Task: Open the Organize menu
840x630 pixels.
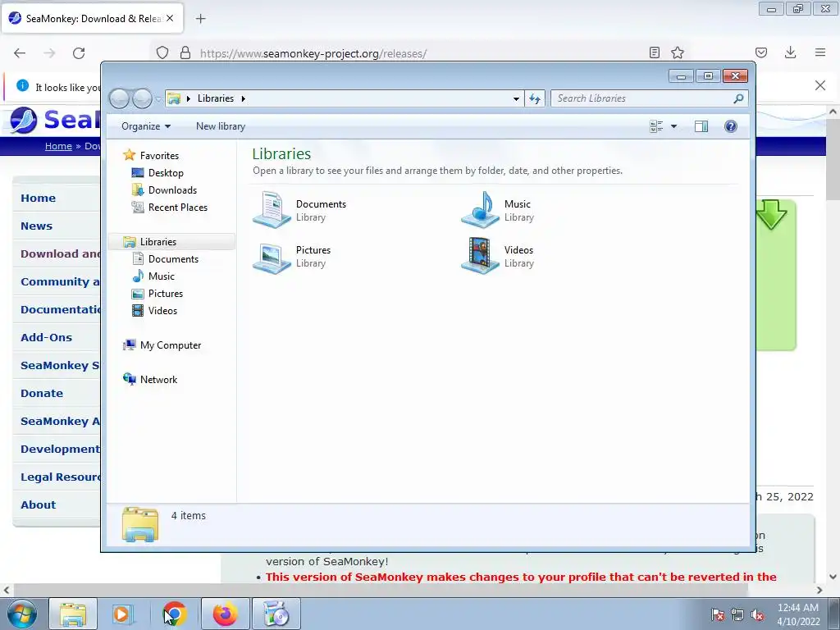Action: click(x=146, y=126)
